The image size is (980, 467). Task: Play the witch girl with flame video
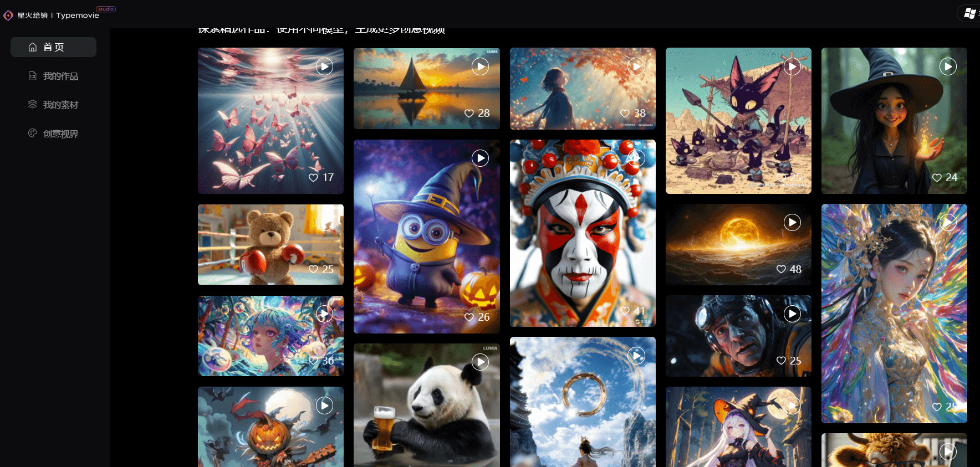948,66
